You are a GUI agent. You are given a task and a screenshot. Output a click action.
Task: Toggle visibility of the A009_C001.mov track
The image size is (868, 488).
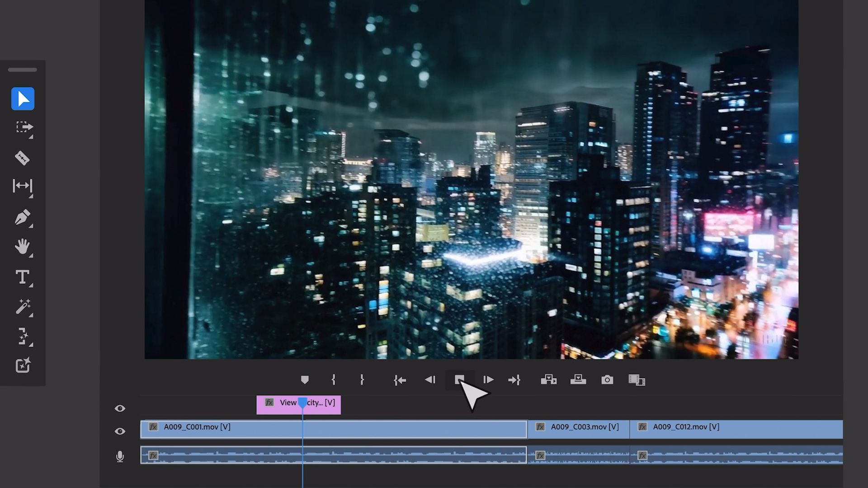pyautogui.click(x=120, y=432)
